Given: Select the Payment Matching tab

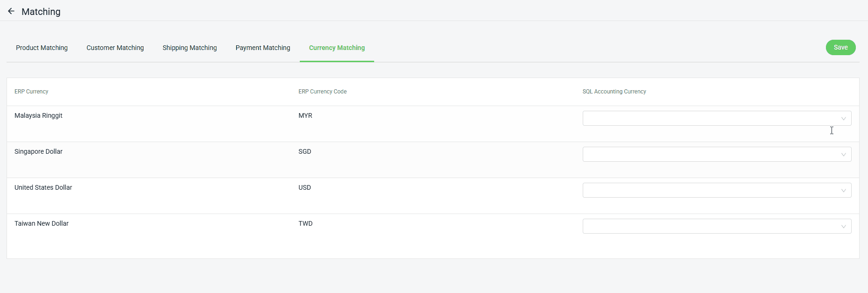Looking at the screenshot, I should pyautogui.click(x=263, y=48).
